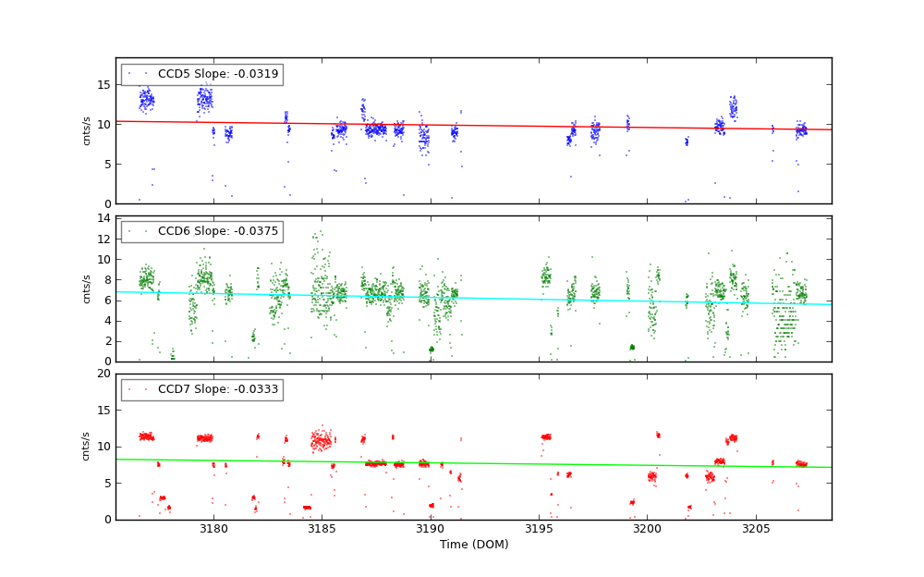Click the CCD6 Slope legend entry

coord(201,232)
